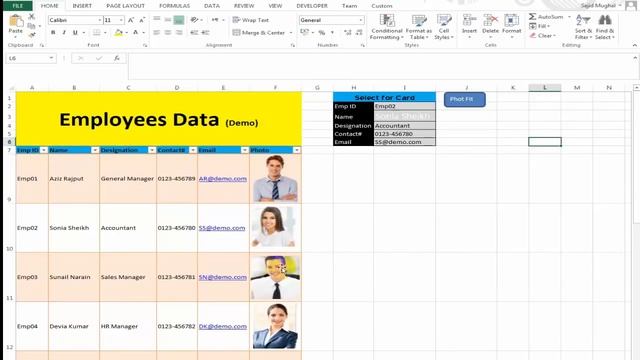Click the blue Phot Fit button

point(464,99)
